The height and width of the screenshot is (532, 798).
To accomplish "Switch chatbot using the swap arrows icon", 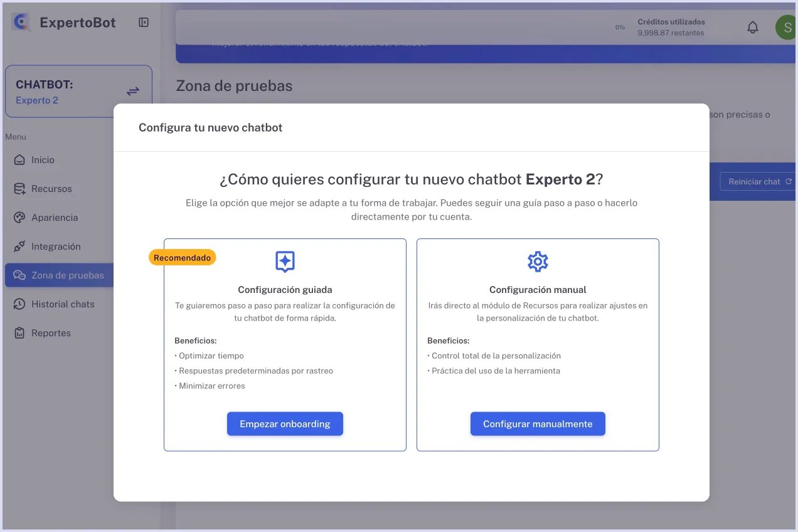I will coord(132,90).
